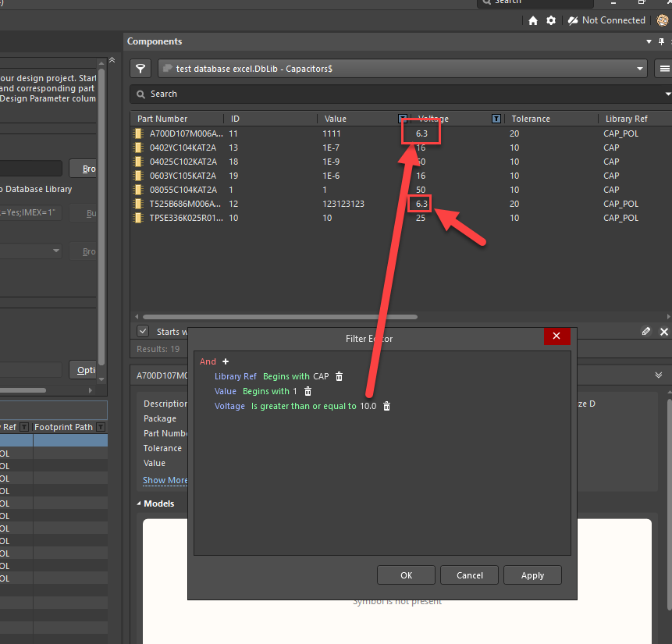Collapse the Models section
The height and width of the screenshot is (644, 672).
click(140, 503)
